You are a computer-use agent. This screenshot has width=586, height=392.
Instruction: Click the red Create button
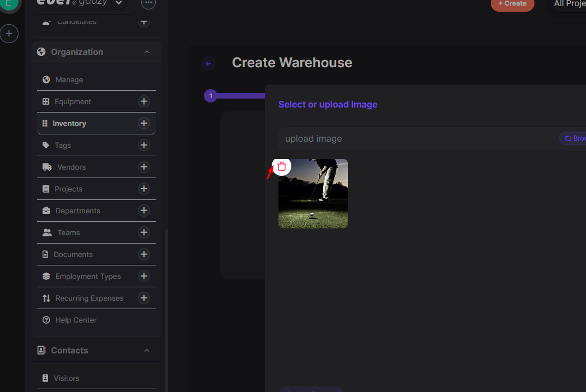[513, 4]
